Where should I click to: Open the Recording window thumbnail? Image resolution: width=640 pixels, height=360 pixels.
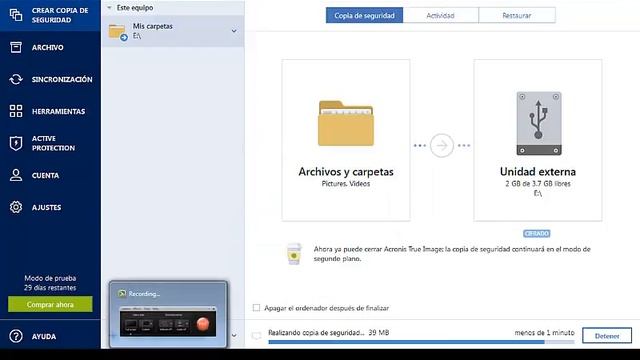[169, 314]
